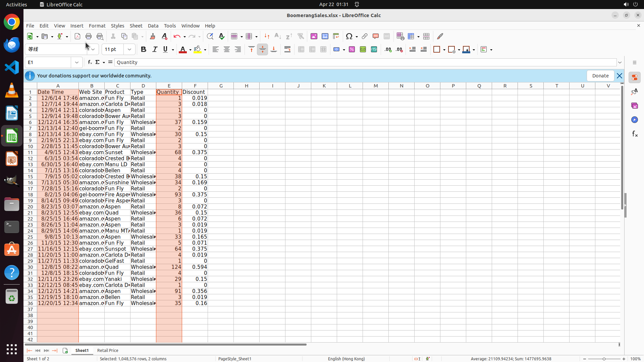Open the Data menu
The image size is (644, 362).
tap(153, 26)
